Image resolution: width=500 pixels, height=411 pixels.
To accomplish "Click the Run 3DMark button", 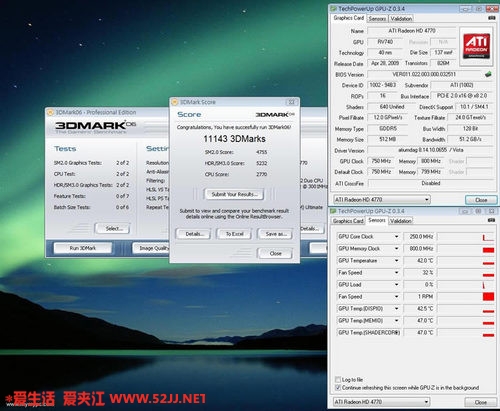I will coord(83,248).
